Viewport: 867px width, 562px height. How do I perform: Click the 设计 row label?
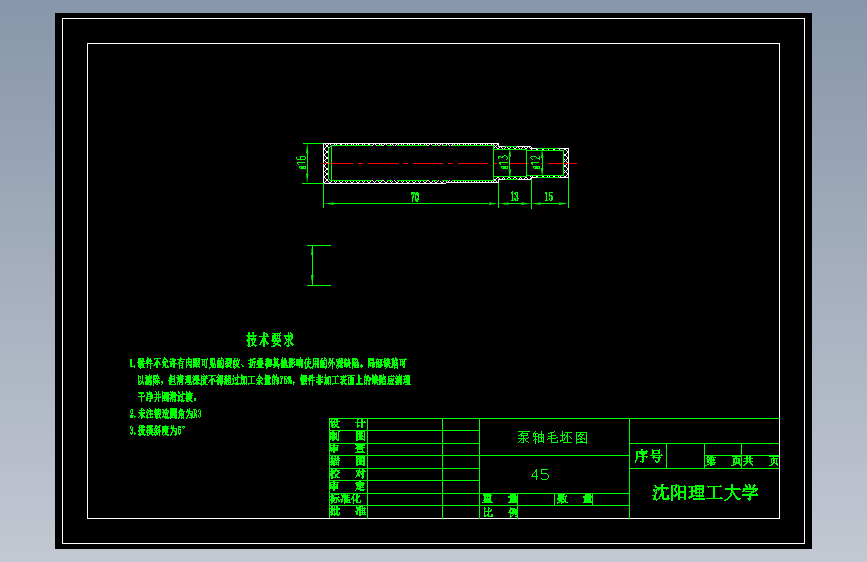(x=348, y=424)
